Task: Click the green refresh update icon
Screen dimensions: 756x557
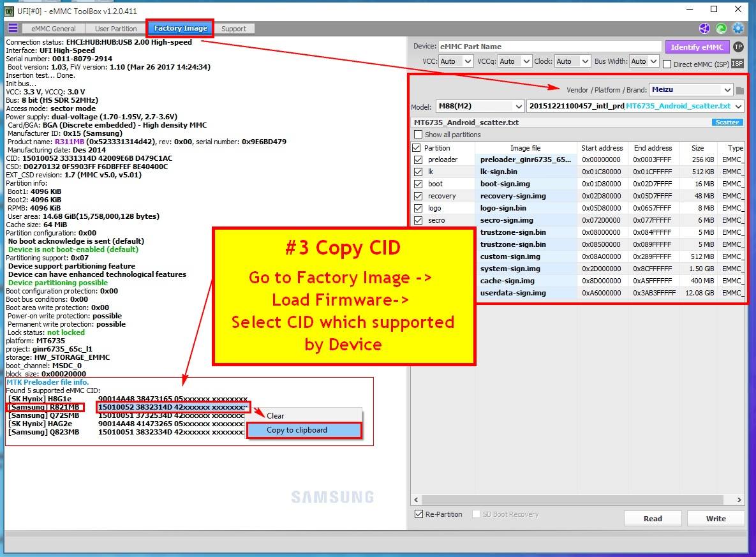Action: point(722,29)
